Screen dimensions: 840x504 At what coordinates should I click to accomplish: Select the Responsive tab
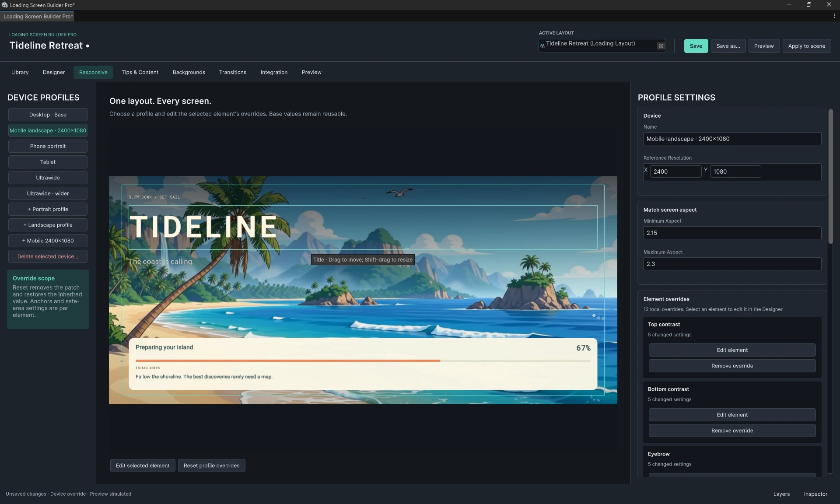point(93,72)
